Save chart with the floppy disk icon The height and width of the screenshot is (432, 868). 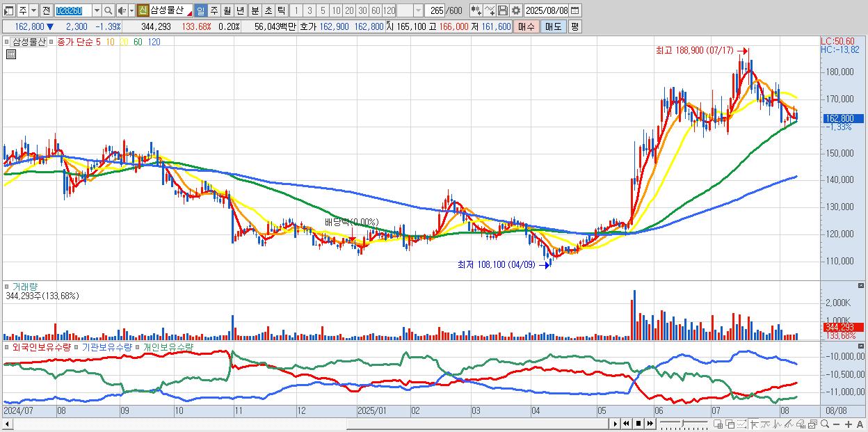pos(503,10)
